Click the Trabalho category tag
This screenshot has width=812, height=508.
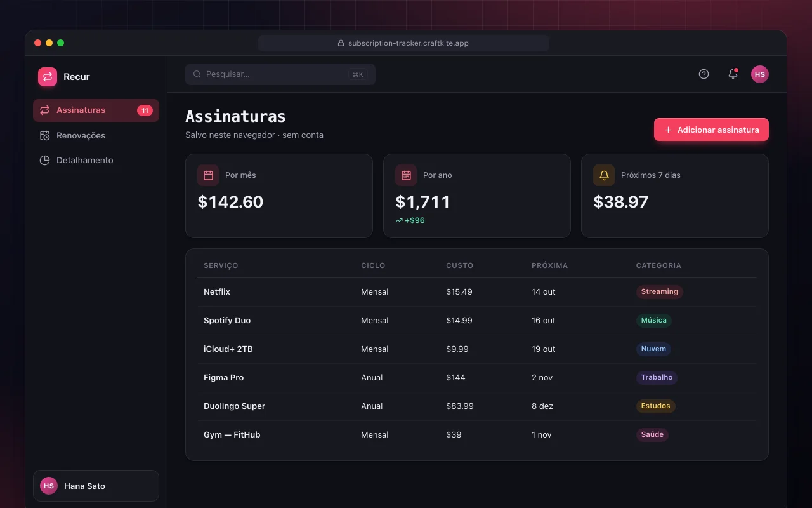click(657, 378)
